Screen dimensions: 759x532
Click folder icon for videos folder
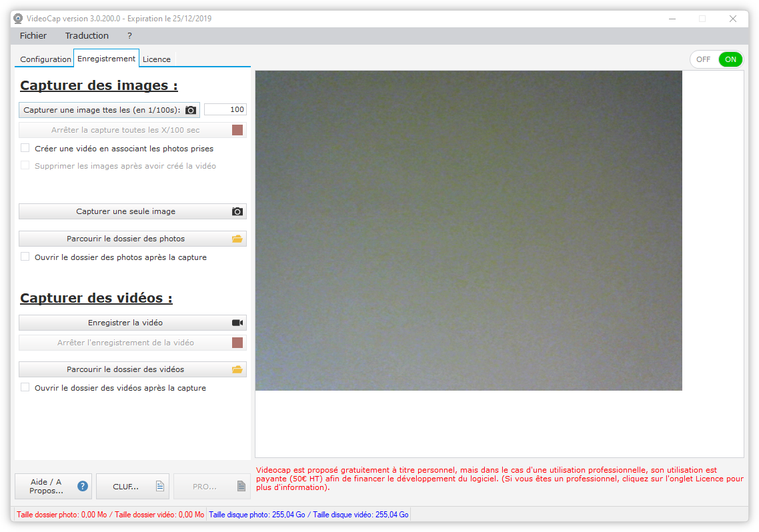click(x=237, y=369)
